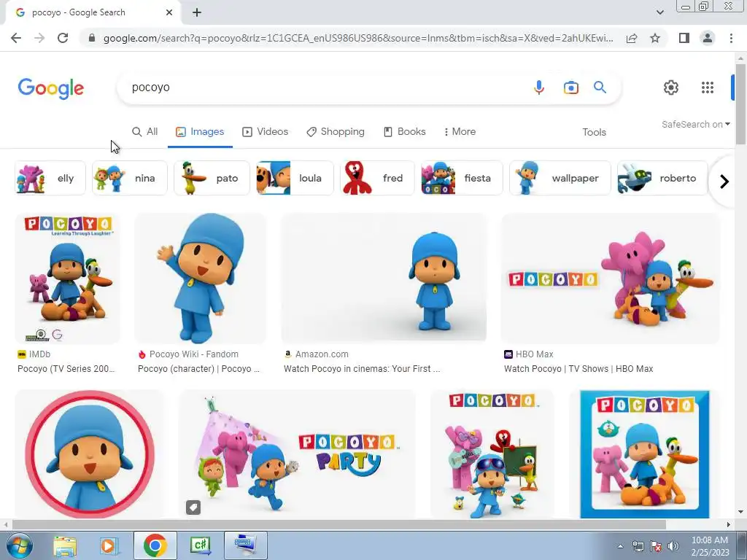
Task: Open the SafeSearch on dropdown
Action: (x=695, y=124)
